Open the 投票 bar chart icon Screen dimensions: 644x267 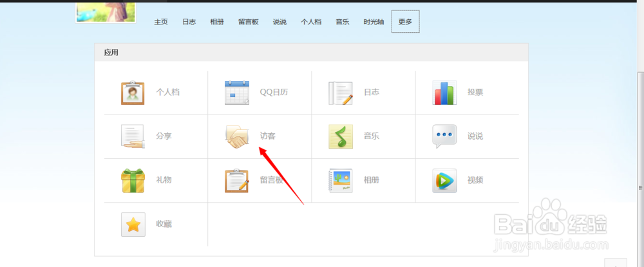tap(444, 93)
